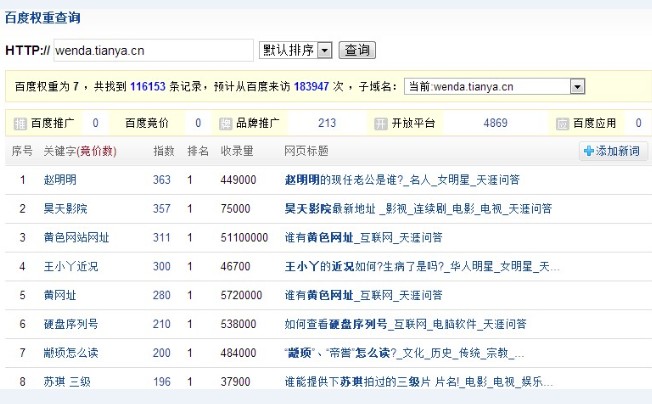Click 收录量 value 37900
Screen dimensions: 652x404
235,382
